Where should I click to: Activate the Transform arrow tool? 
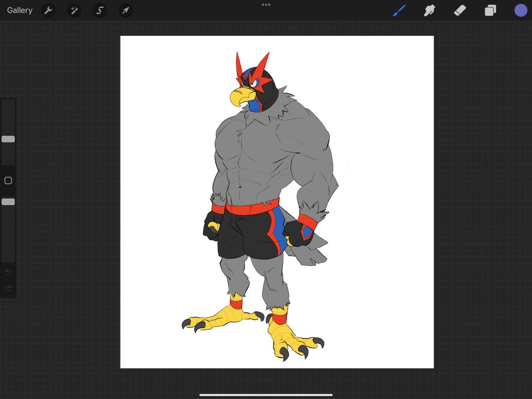coord(126,10)
